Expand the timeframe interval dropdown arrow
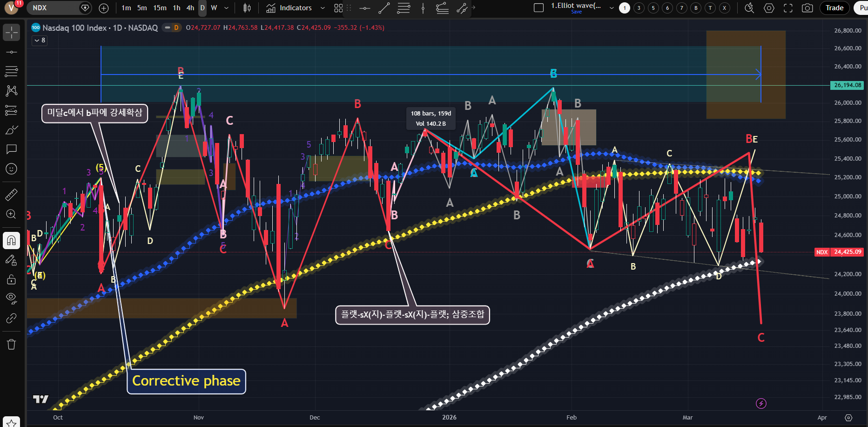 click(227, 8)
